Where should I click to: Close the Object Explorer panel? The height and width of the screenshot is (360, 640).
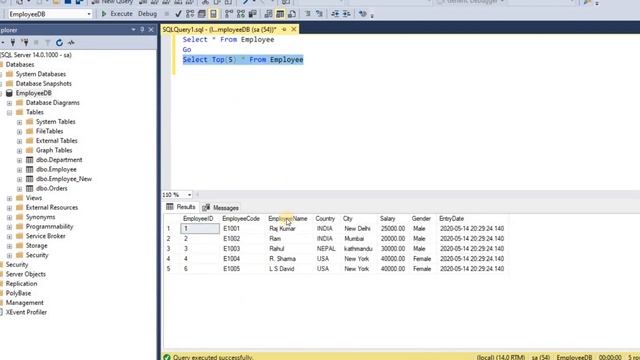point(151,30)
